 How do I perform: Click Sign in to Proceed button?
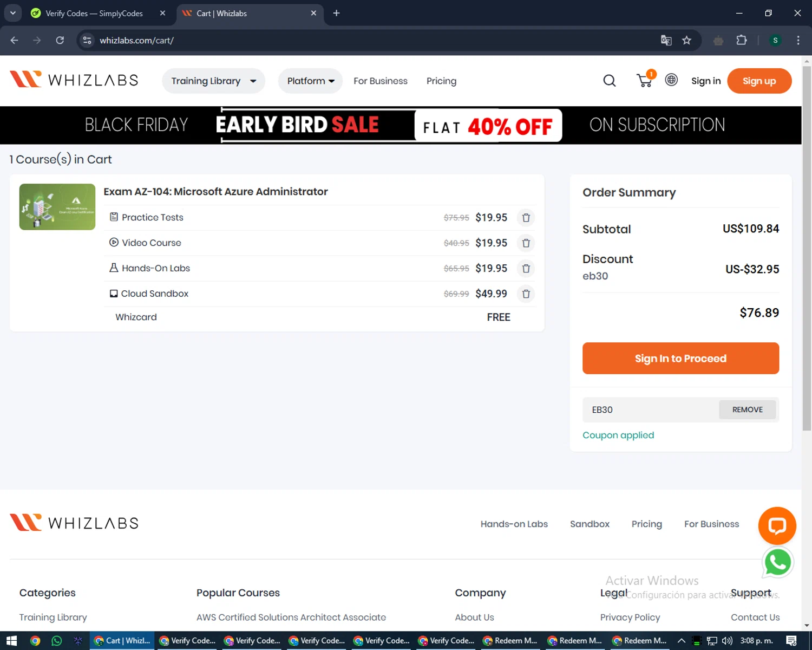point(680,358)
